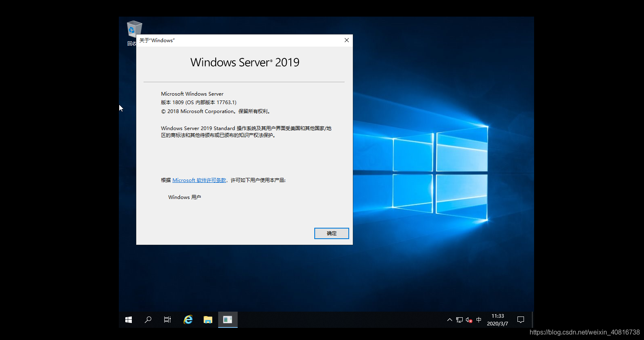Click the 确定 button in the dialog
The height and width of the screenshot is (340, 644).
point(332,233)
